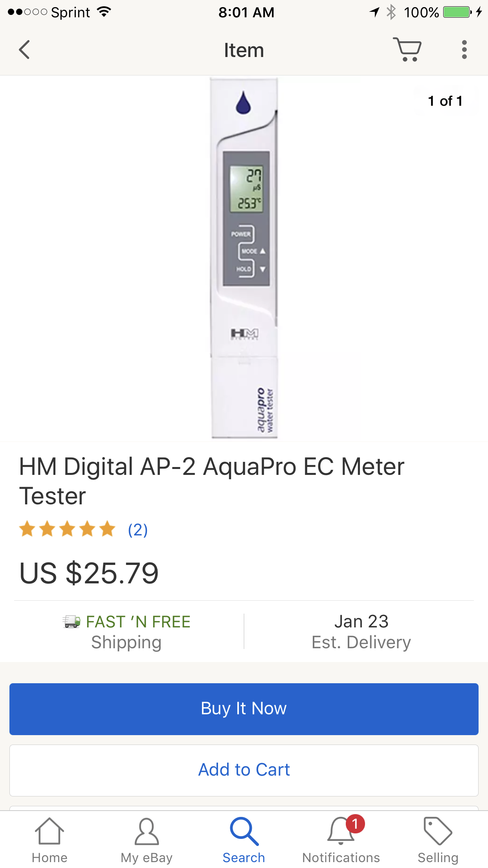Go back using the left chevron arrow
Image resolution: width=488 pixels, height=868 pixels.
pos(24,50)
